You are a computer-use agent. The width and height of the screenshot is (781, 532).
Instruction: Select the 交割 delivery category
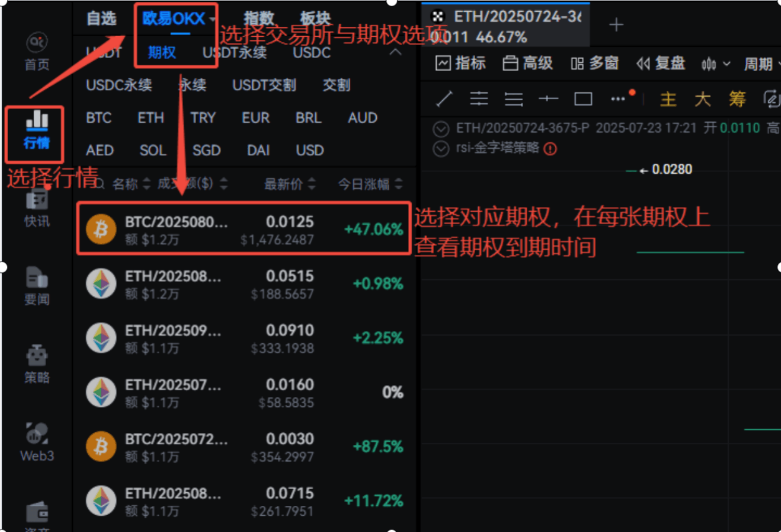[336, 85]
